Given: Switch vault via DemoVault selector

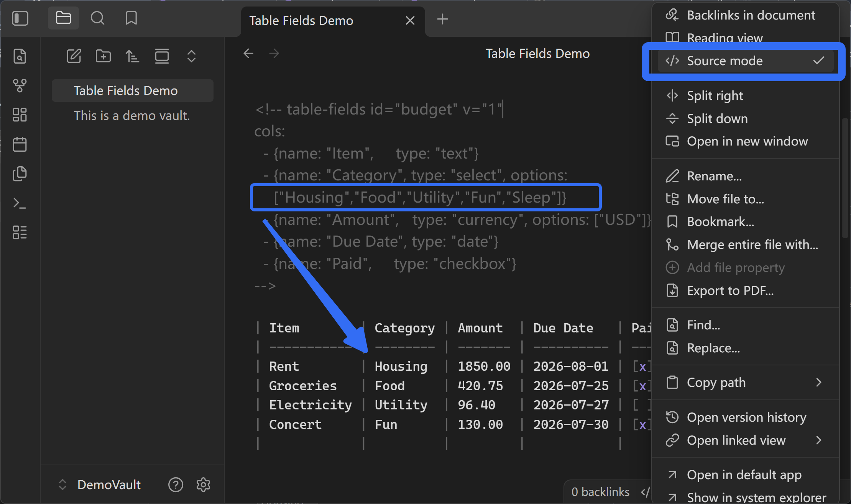Looking at the screenshot, I should click(100, 485).
